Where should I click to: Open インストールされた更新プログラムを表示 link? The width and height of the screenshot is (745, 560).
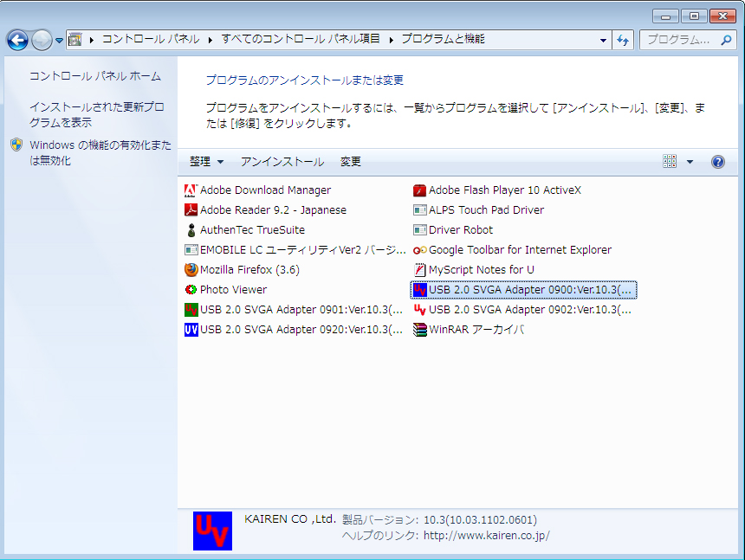pyautogui.click(x=96, y=114)
